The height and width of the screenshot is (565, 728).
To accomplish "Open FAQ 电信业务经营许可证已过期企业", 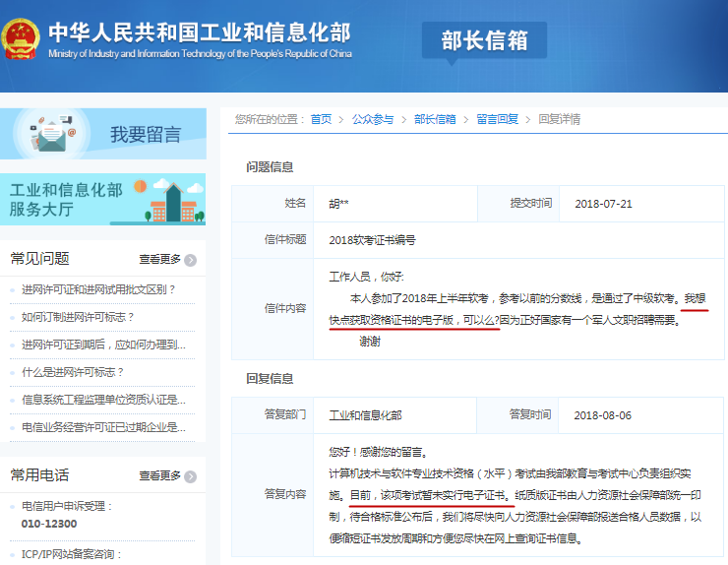I will pyautogui.click(x=103, y=427).
